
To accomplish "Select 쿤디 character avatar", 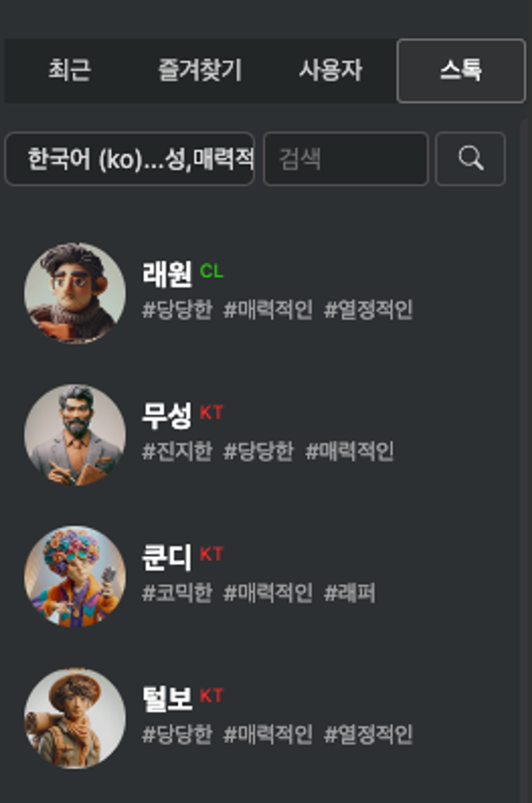I will [x=75, y=576].
